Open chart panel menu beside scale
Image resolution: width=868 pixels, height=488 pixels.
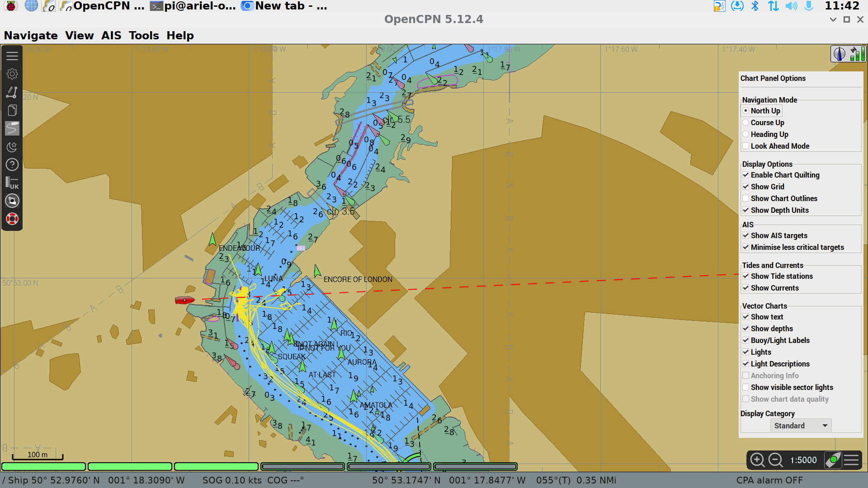click(851, 460)
